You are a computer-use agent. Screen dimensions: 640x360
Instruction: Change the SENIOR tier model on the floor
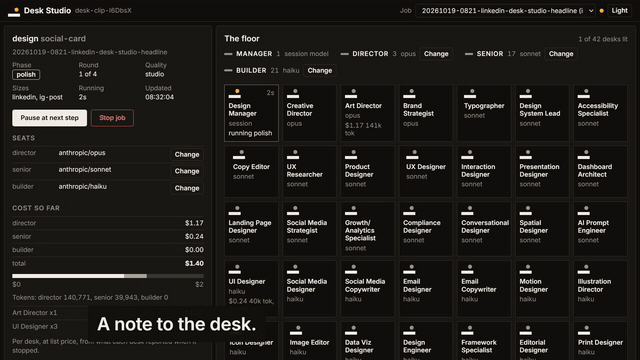click(561, 54)
